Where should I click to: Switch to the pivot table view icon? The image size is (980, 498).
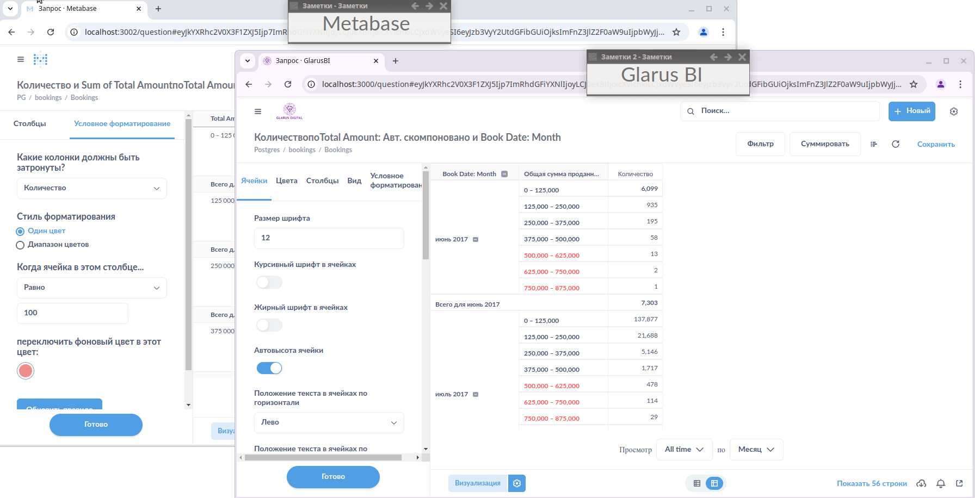click(x=714, y=483)
